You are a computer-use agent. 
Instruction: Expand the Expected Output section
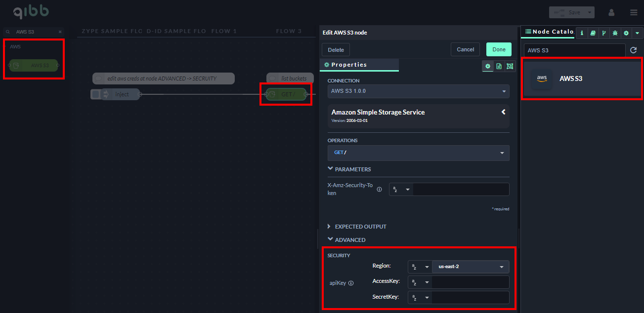360,227
